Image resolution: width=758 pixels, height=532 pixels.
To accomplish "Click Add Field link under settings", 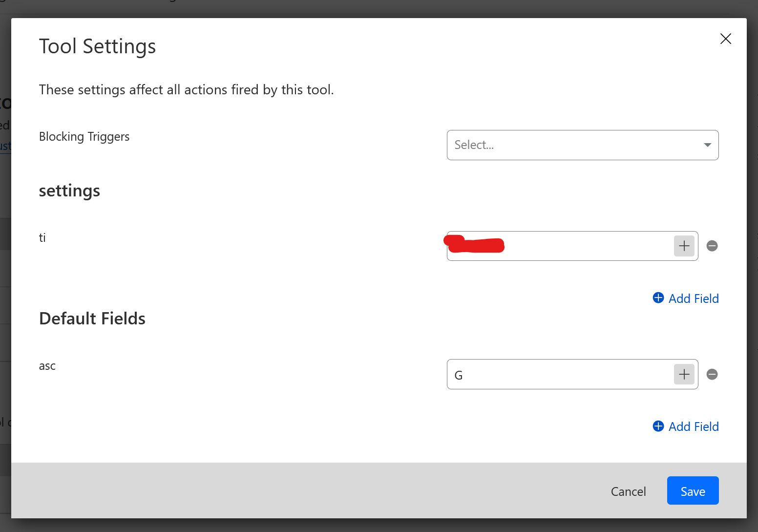I will click(x=694, y=298).
